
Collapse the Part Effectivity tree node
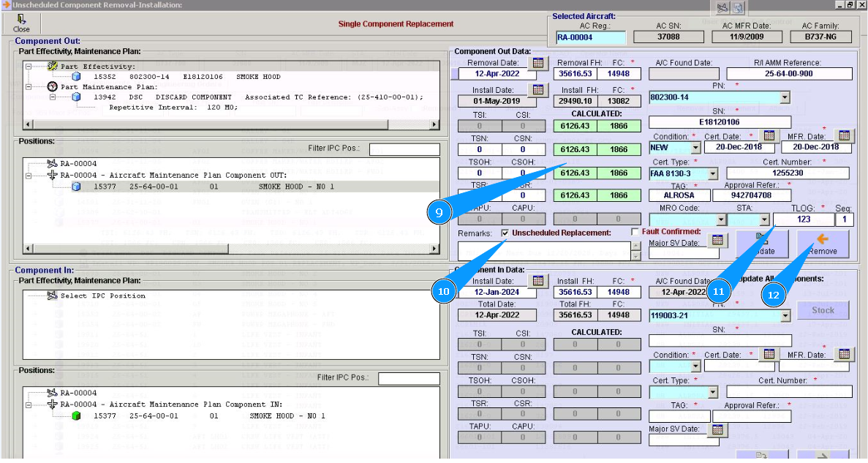[x=29, y=66]
